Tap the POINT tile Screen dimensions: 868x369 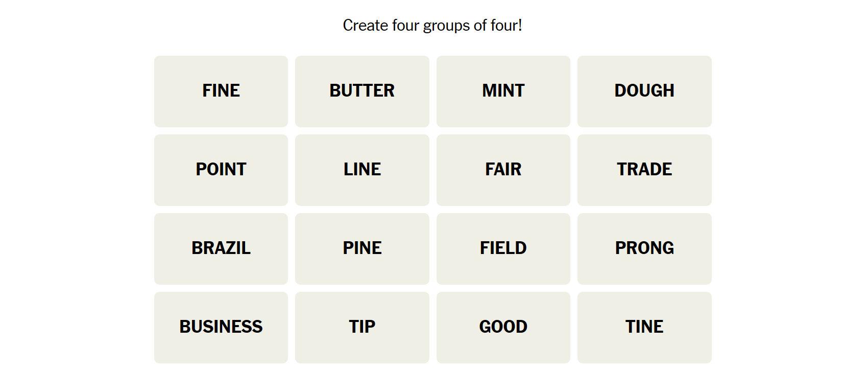coord(221,170)
